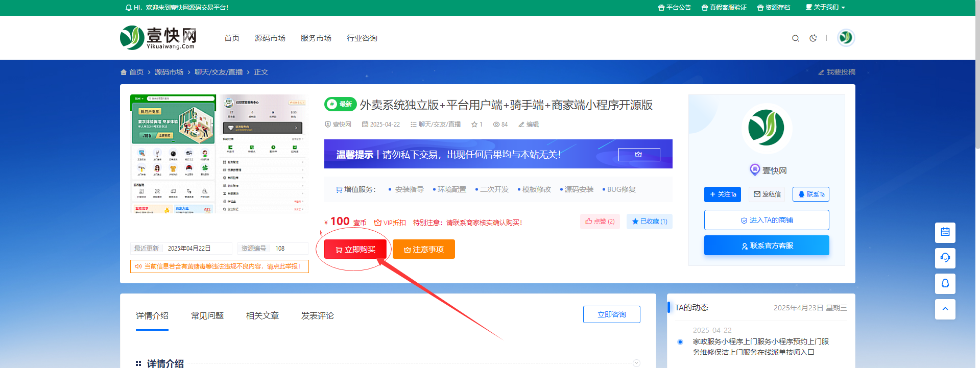Click the orange 注意事项 button
Image resolution: width=980 pixels, height=368 pixels.
point(424,249)
